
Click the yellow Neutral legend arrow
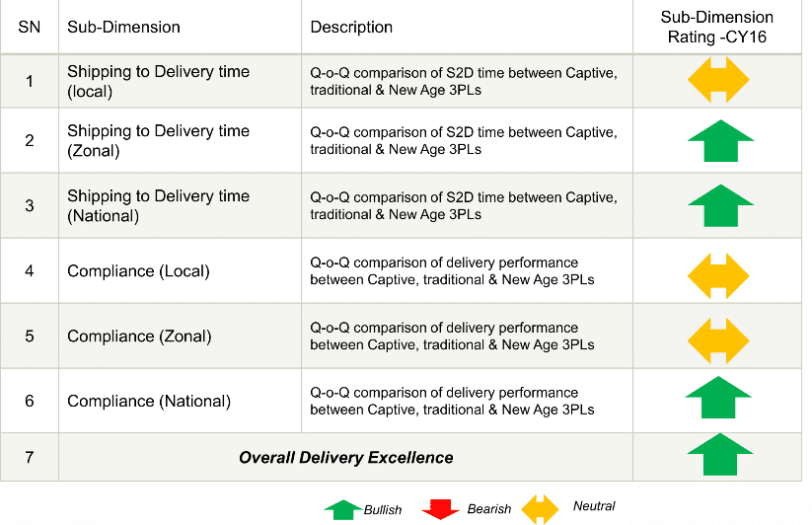tap(540, 509)
